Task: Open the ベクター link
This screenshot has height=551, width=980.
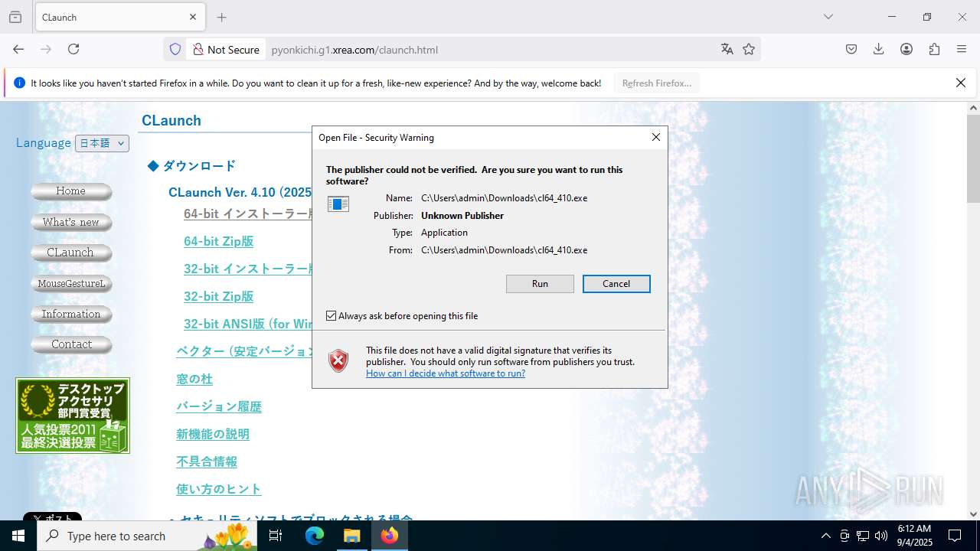Action: (244, 351)
